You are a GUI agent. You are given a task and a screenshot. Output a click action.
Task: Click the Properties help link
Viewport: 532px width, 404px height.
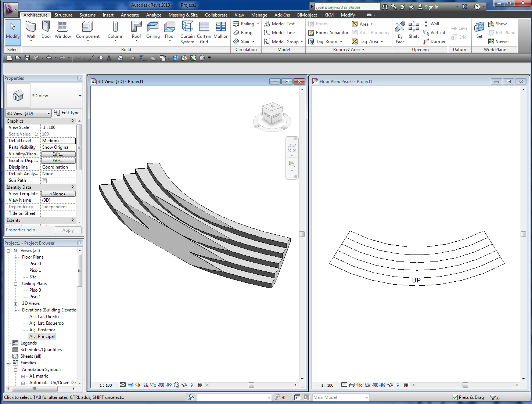21,230
